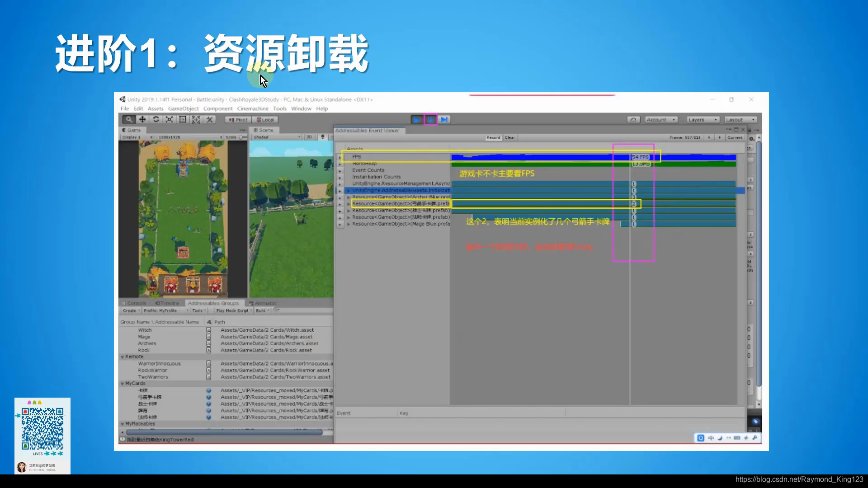The image size is (868, 488).
Task: Open the Play Mode Script dropdown
Action: point(234,310)
